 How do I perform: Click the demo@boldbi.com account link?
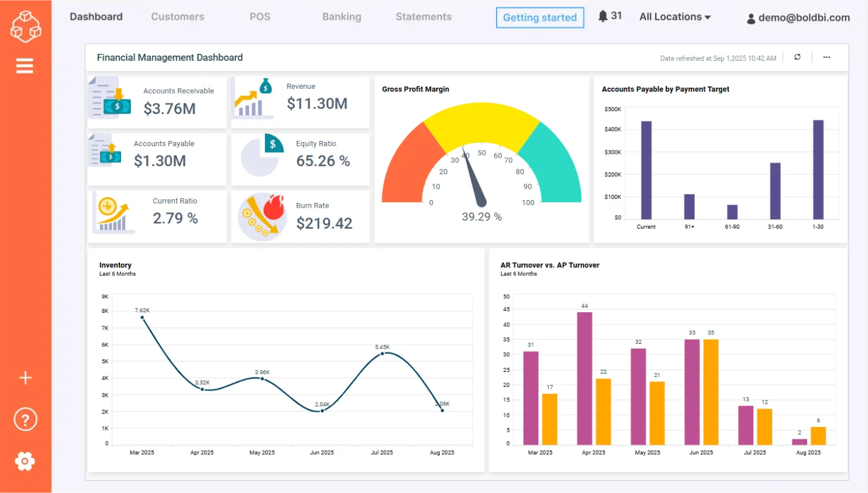(804, 18)
